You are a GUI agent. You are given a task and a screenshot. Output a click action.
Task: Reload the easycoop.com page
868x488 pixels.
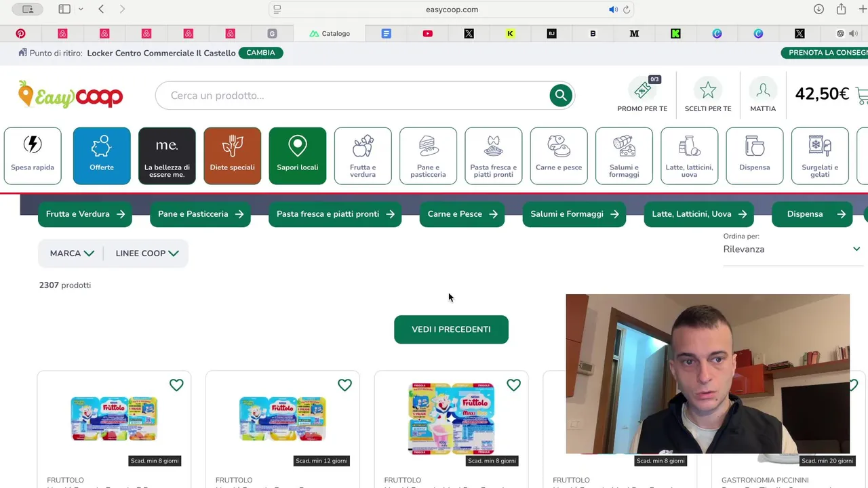click(x=627, y=9)
